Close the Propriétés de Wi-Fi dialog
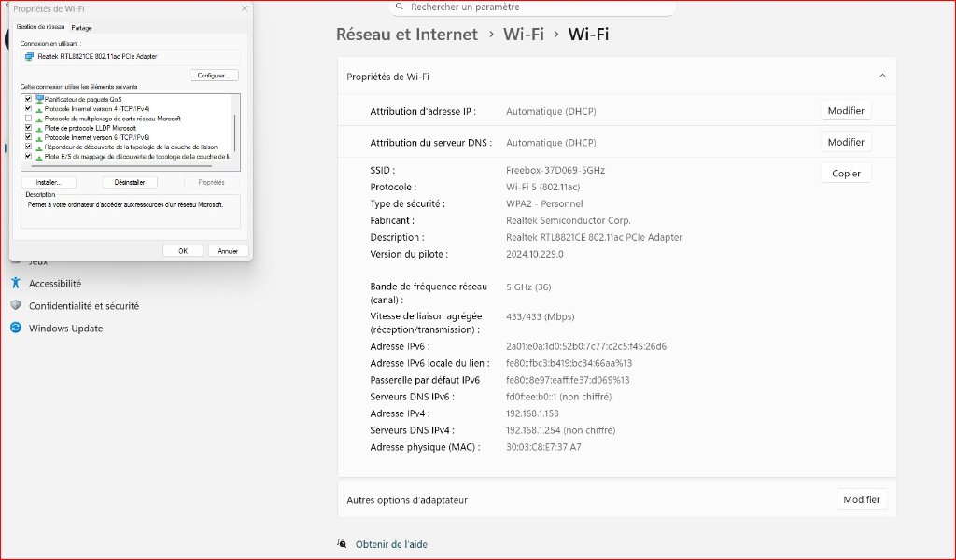 click(245, 7)
